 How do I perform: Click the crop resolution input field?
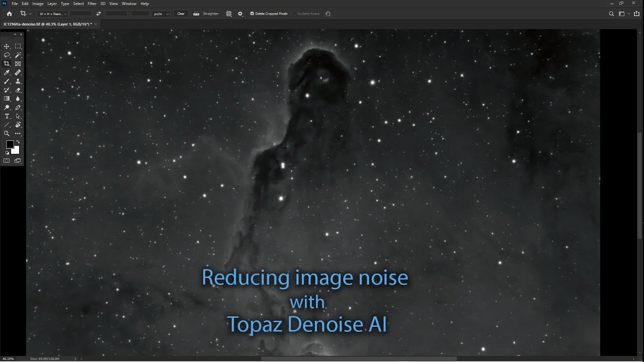point(140,14)
